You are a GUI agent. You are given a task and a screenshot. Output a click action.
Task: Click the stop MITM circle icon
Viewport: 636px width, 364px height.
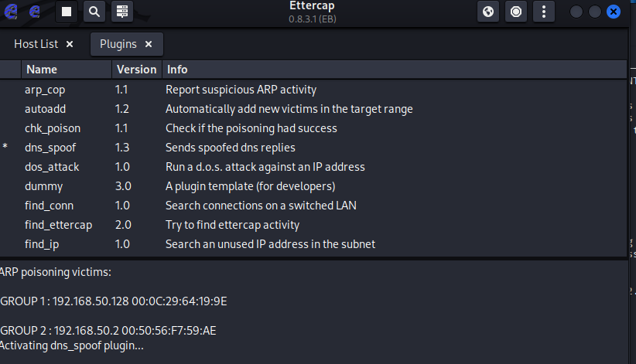(x=515, y=12)
